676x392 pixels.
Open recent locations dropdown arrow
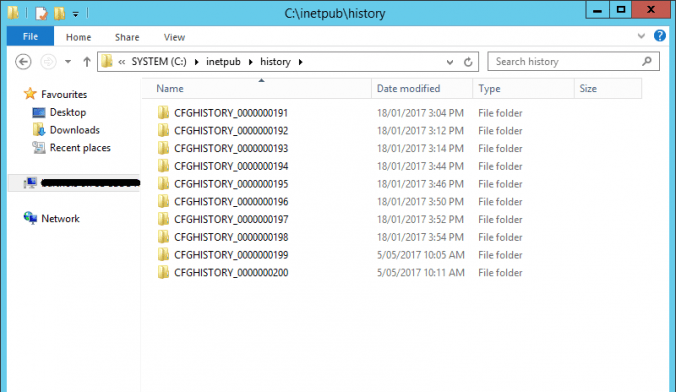[68, 62]
